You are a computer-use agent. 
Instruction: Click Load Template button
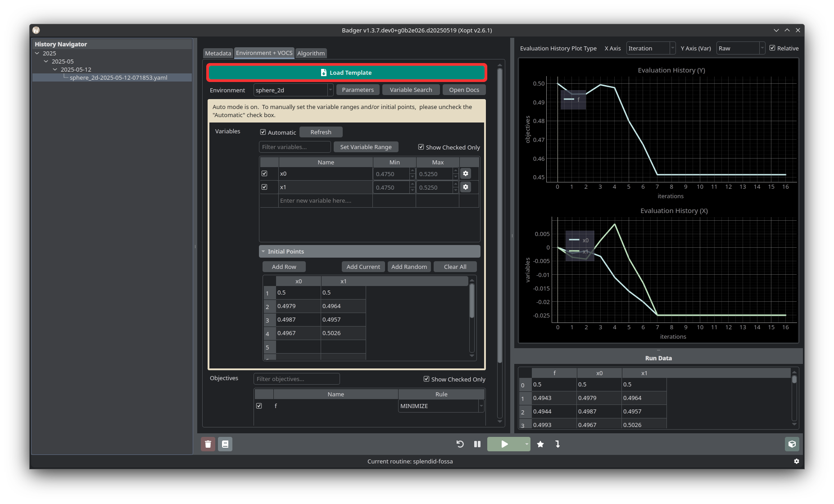347,73
